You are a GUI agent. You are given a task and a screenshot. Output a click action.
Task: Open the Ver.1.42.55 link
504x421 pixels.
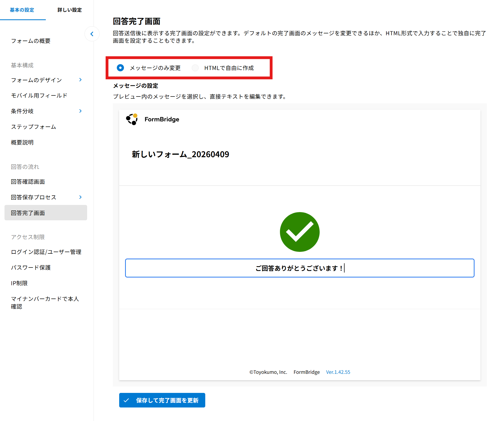pos(338,372)
